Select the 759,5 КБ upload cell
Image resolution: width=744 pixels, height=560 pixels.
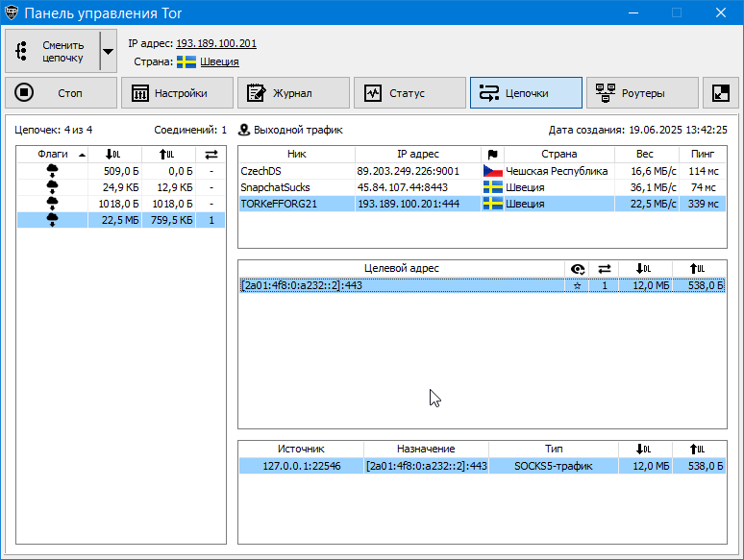(168, 220)
